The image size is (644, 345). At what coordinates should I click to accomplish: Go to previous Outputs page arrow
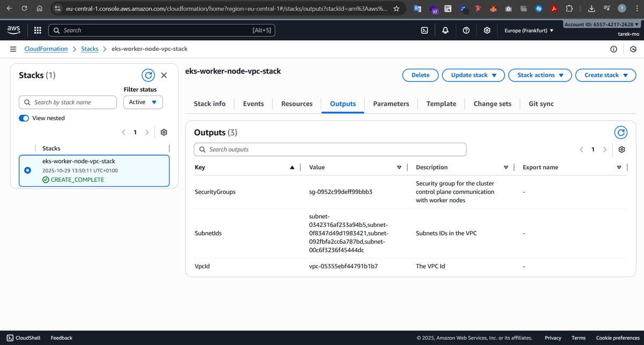point(581,149)
